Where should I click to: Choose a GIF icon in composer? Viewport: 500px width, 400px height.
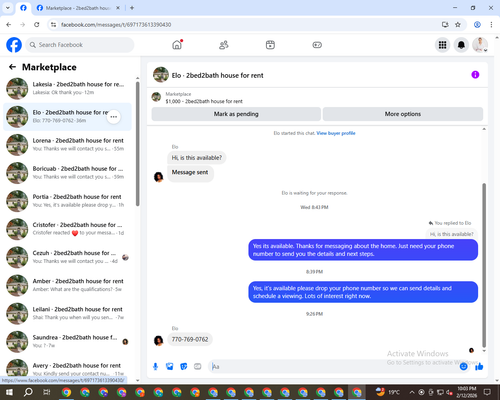coord(198,367)
